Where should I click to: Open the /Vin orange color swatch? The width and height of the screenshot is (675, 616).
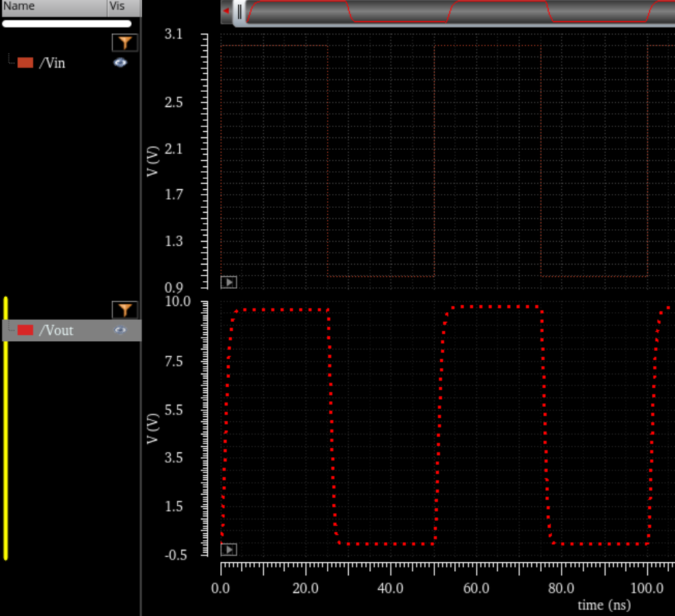pos(26,63)
